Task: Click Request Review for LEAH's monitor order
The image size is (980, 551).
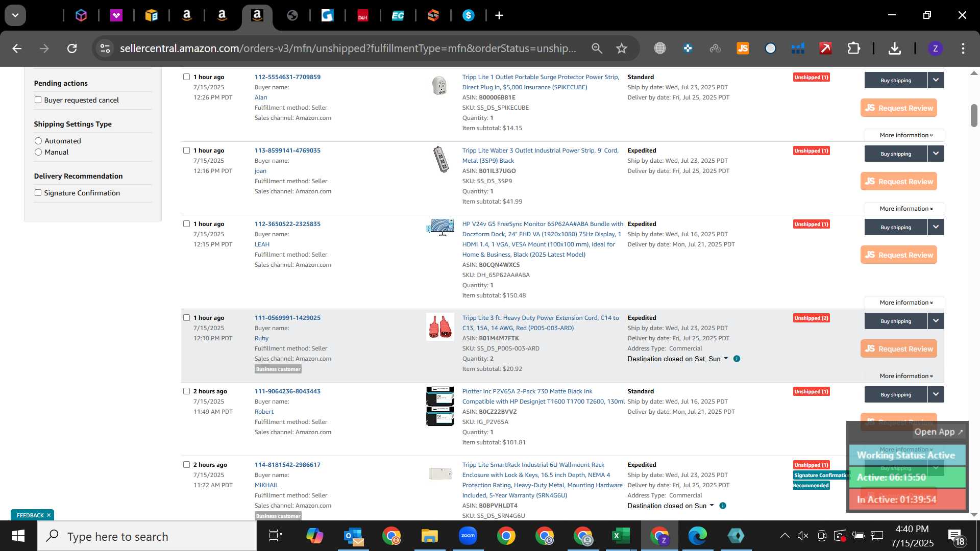Action: click(x=899, y=255)
